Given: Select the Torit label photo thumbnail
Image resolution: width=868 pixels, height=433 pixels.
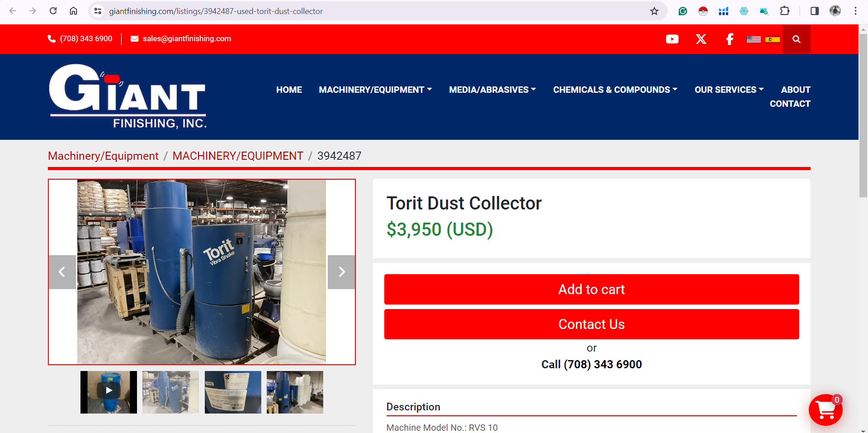Looking at the screenshot, I should (x=233, y=392).
